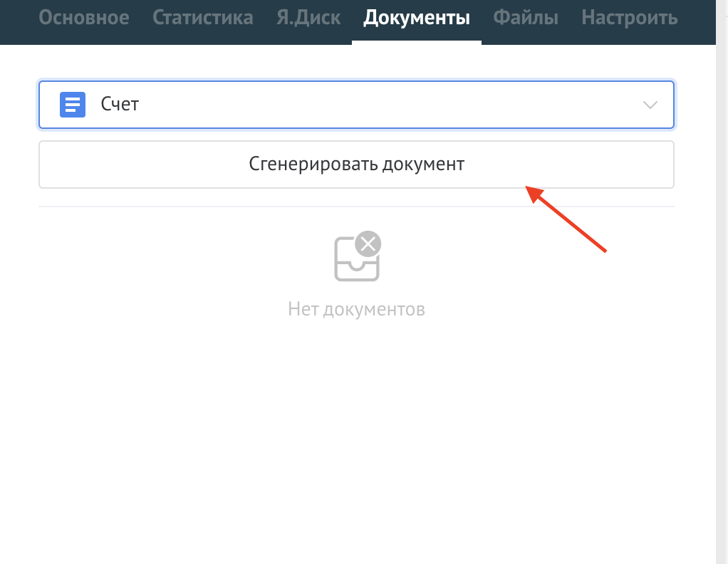Click the Счет text label in the selector
This screenshot has height=564, width=728.
point(120,105)
